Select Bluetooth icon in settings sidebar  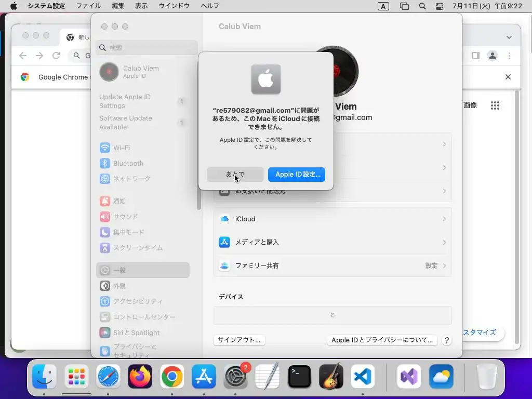click(x=105, y=163)
